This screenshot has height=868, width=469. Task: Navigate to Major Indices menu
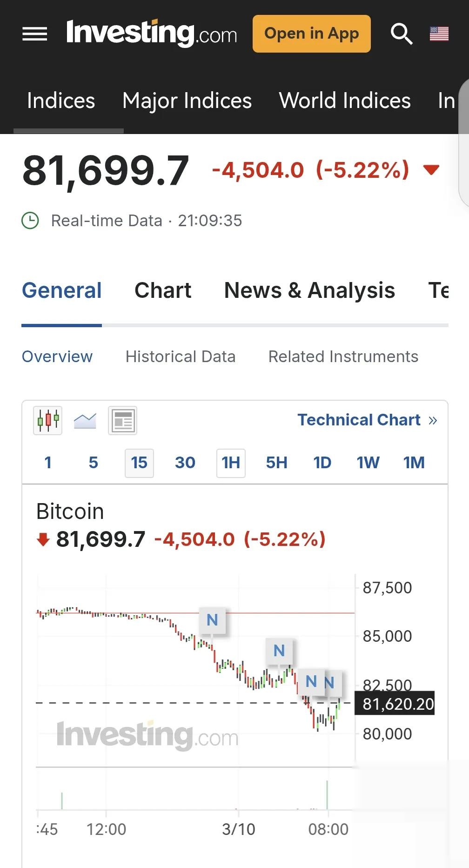point(187,101)
